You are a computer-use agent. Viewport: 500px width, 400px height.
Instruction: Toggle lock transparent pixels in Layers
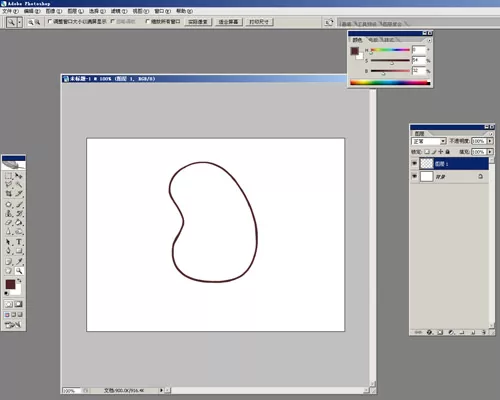[x=427, y=152]
